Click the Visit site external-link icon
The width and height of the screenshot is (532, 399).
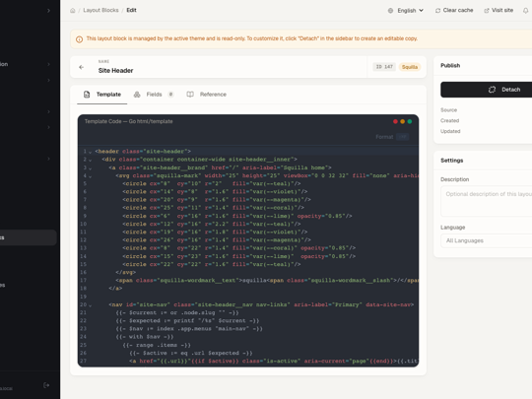[487, 11]
